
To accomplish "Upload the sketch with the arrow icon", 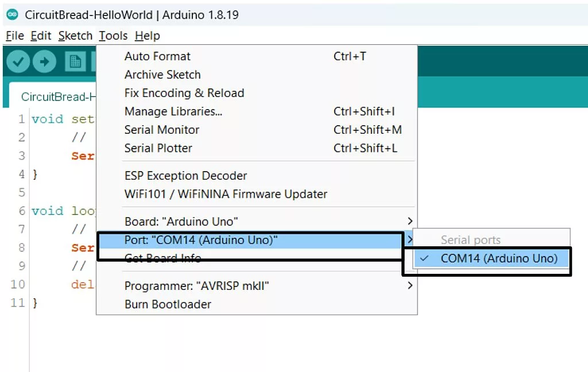I will coord(45,61).
